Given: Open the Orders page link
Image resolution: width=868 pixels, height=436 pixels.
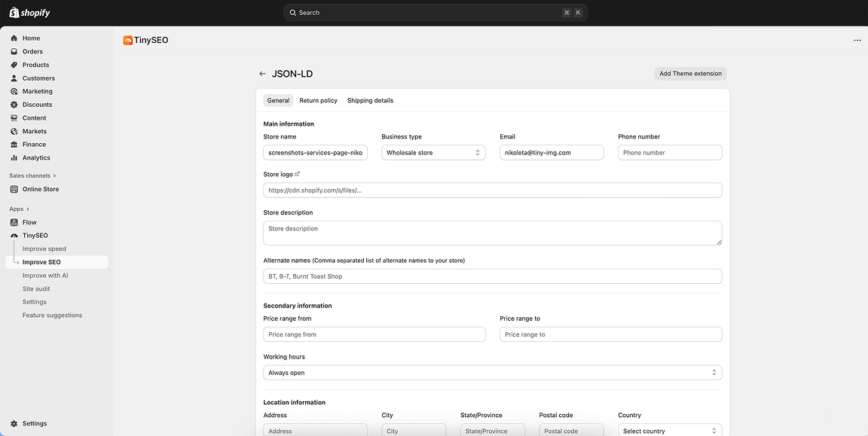Looking at the screenshot, I should tap(32, 51).
